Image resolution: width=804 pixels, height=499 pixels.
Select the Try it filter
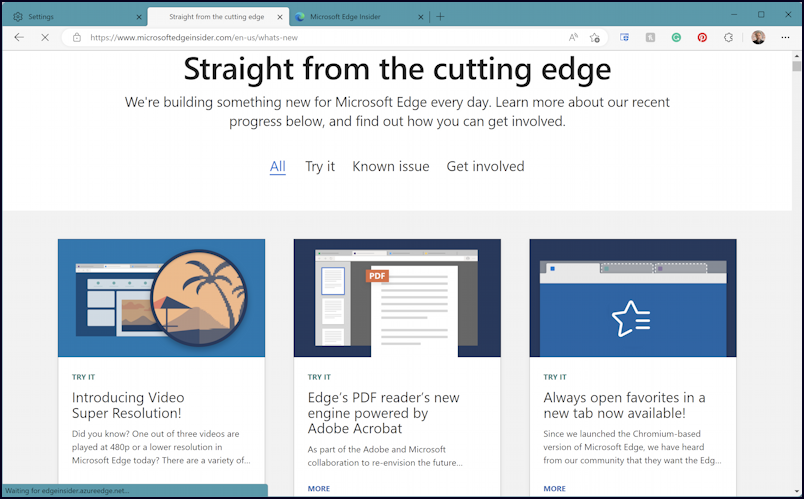tap(320, 167)
